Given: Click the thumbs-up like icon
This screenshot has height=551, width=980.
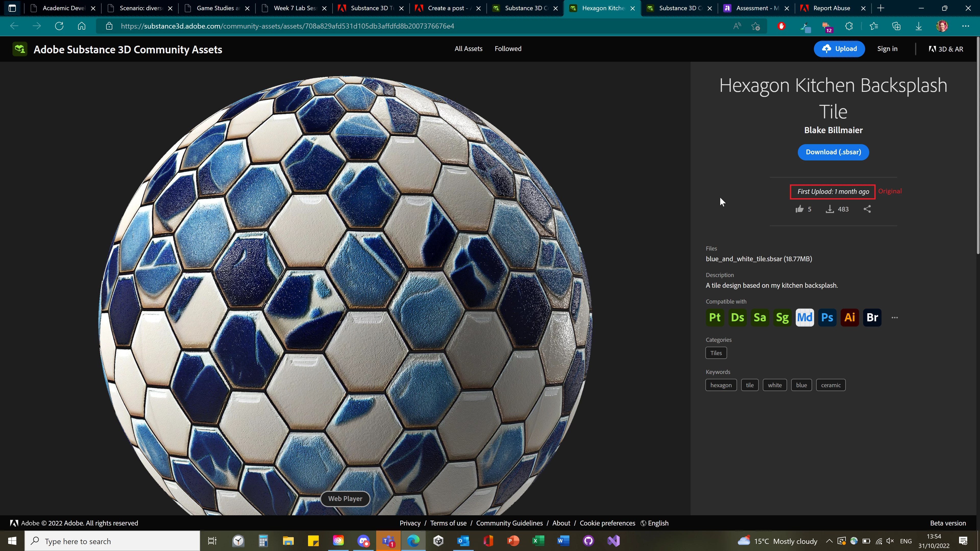Looking at the screenshot, I should [x=799, y=209].
